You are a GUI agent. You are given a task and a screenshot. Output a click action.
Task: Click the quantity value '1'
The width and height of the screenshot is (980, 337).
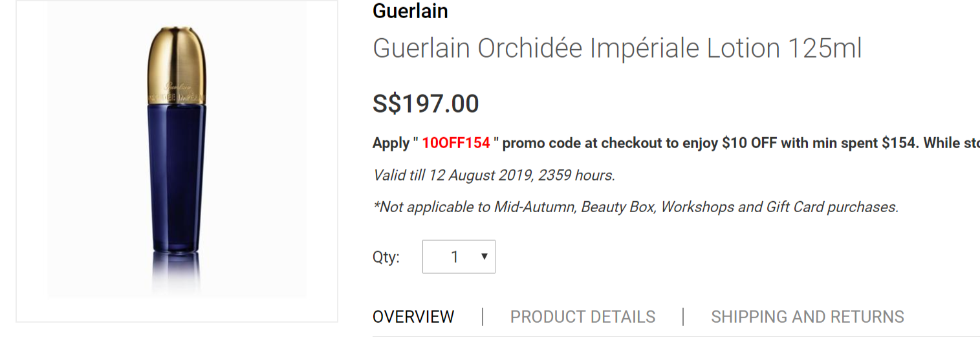point(455,257)
